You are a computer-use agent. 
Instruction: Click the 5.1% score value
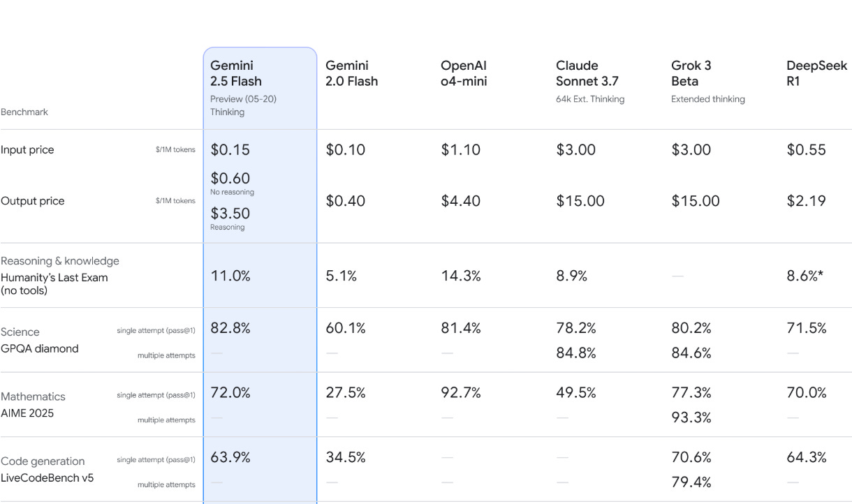(341, 276)
